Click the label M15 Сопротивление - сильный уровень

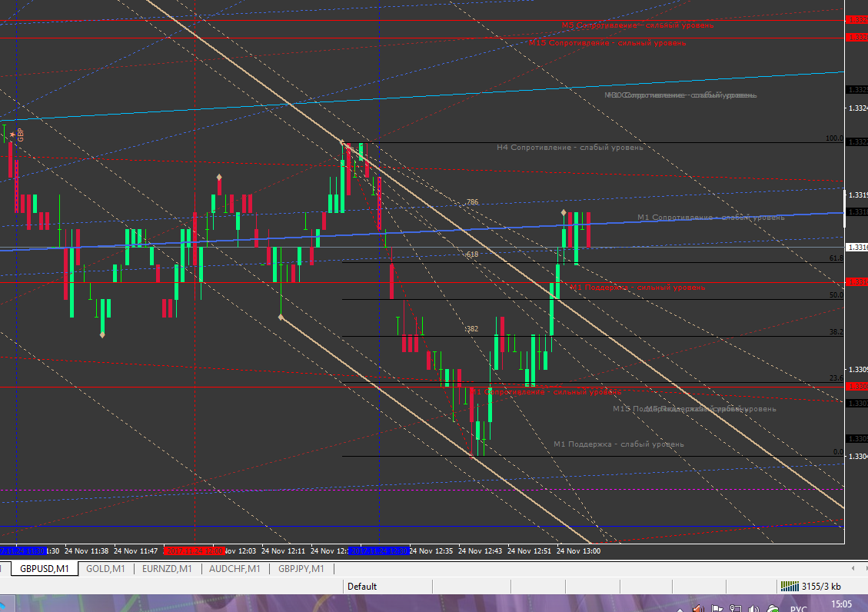pyautogui.click(x=607, y=42)
